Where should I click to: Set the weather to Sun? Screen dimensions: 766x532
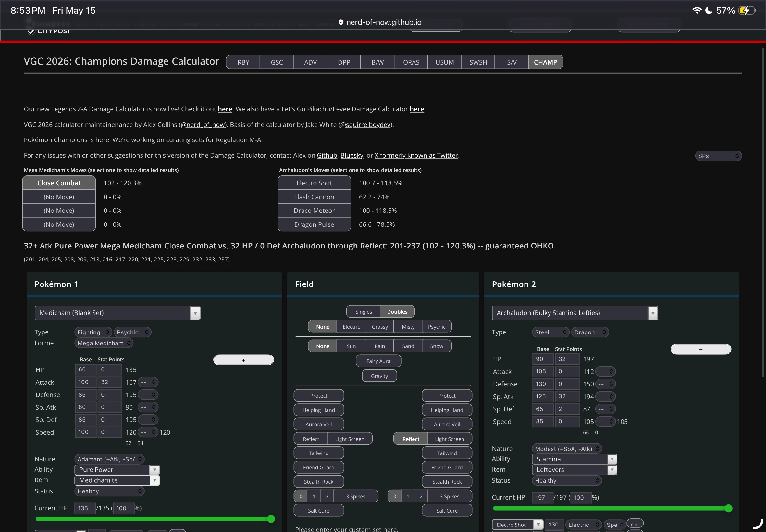(x=351, y=346)
